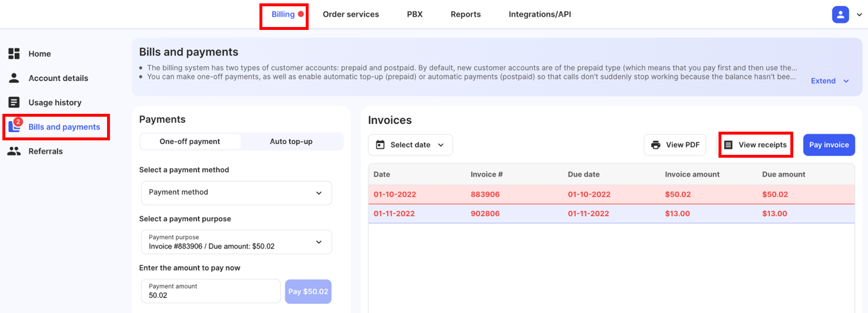
Task: Expand the Bills and payments description
Action: [x=829, y=81]
